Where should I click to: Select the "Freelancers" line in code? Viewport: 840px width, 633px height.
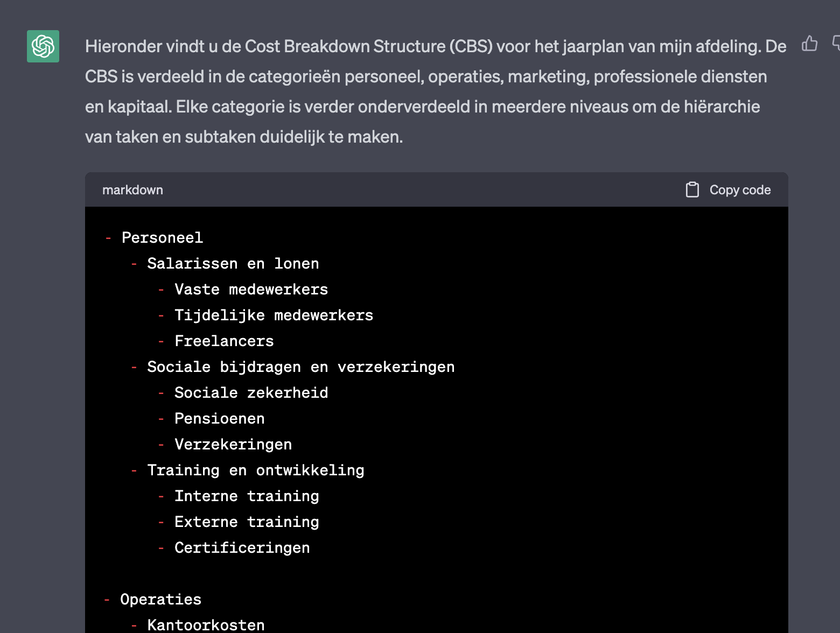(x=224, y=341)
